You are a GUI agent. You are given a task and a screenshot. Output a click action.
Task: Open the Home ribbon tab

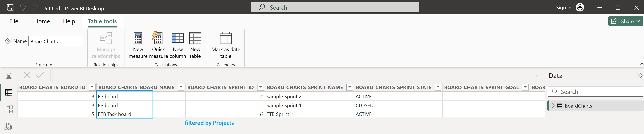tap(42, 21)
